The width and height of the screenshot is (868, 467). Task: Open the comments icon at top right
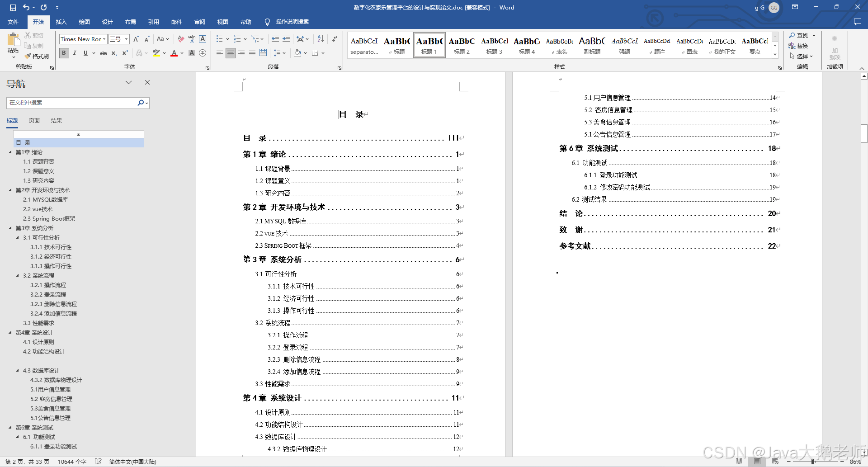coord(858,22)
